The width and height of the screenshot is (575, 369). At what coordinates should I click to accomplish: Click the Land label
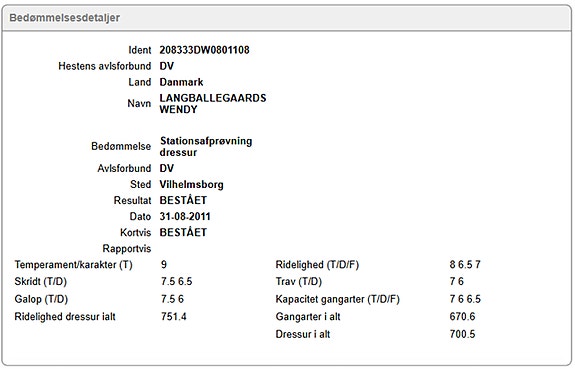[140, 82]
